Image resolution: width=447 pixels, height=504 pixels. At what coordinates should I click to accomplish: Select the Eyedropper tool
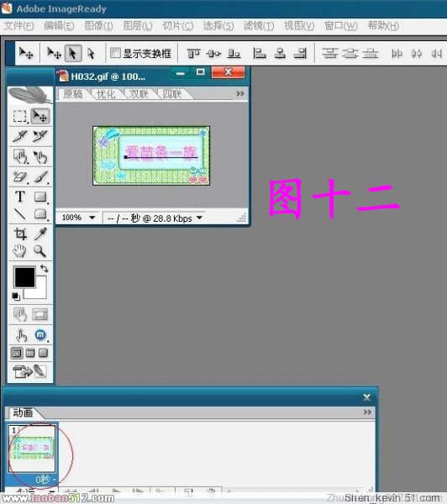(x=40, y=234)
